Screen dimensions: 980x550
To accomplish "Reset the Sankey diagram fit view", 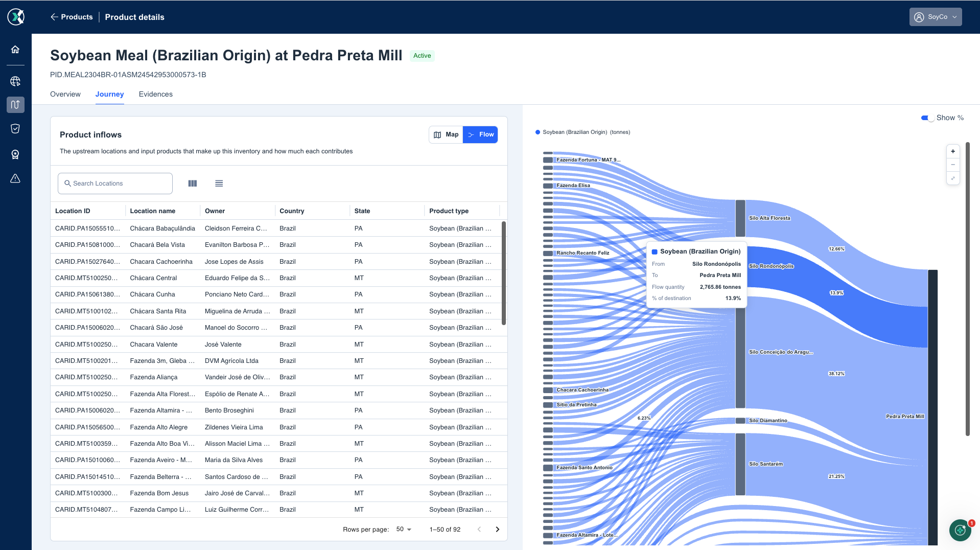I will pos(953,178).
